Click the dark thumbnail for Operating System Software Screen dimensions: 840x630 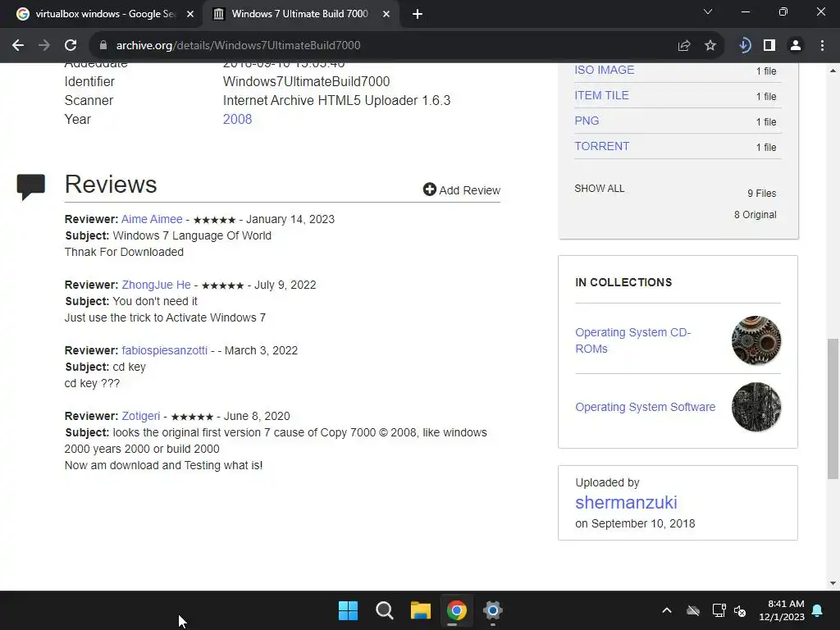pyautogui.click(x=756, y=407)
